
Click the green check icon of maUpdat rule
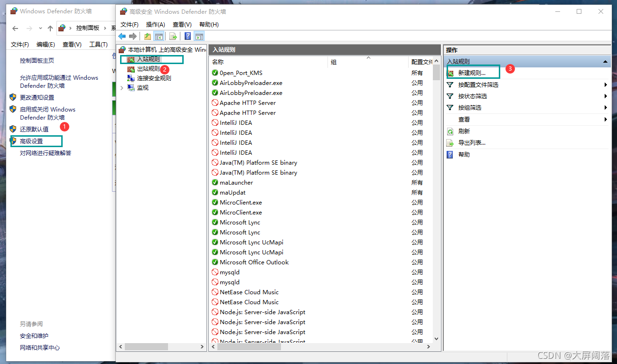point(215,192)
